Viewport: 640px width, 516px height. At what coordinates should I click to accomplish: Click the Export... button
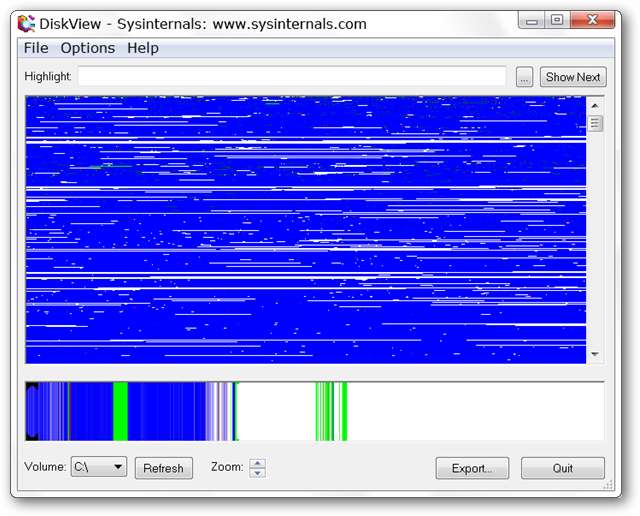[x=472, y=468]
